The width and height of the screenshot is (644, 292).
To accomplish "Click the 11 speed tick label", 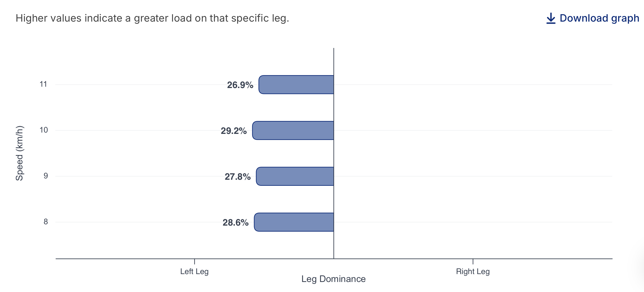I will click(x=43, y=84).
